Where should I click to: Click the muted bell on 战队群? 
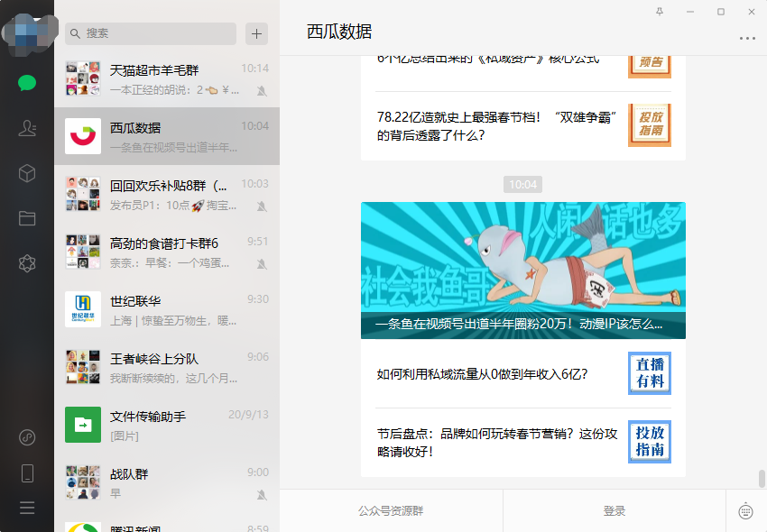point(263,495)
